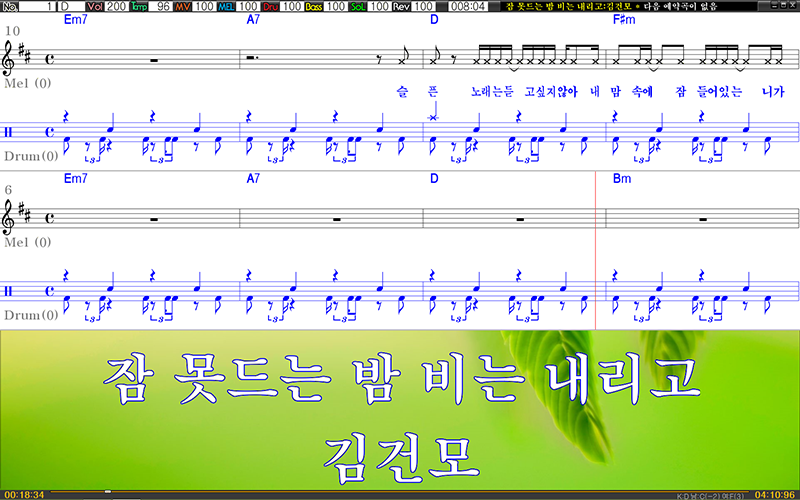Click the next reserved song message text
Viewport: 800px width, 500px height.
tap(681, 6)
